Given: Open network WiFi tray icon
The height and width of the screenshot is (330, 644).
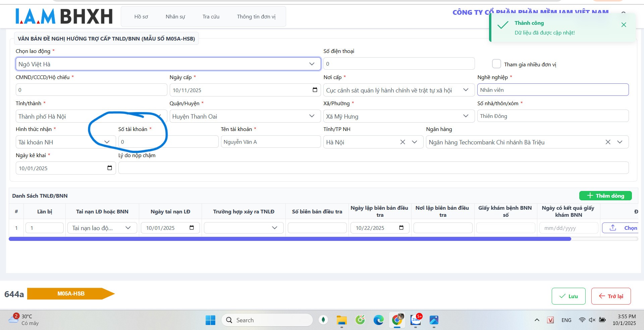Looking at the screenshot, I should (x=582, y=320).
